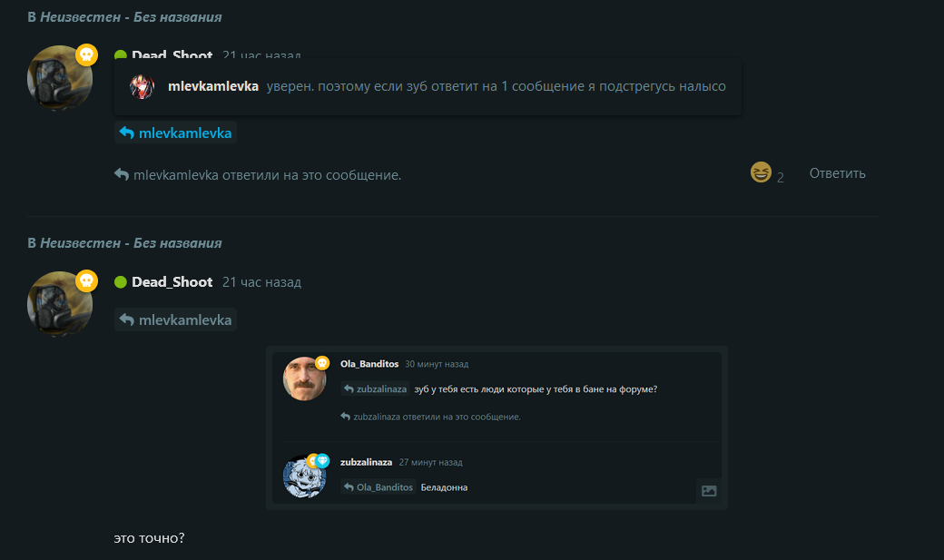The height and width of the screenshot is (560, 944).
Task: Click 'mlevkamlevka ответили на это сообщение' link
Action: tap(258, 175)
